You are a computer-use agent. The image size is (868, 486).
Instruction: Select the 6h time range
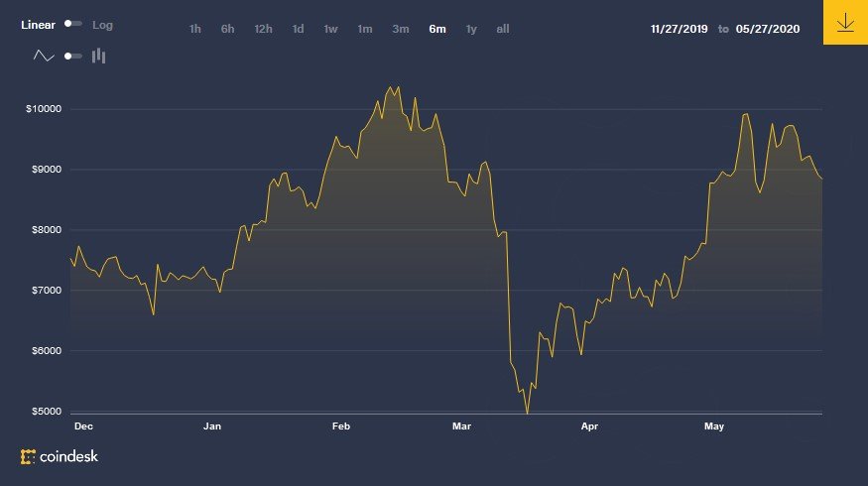tap(227, 29)
